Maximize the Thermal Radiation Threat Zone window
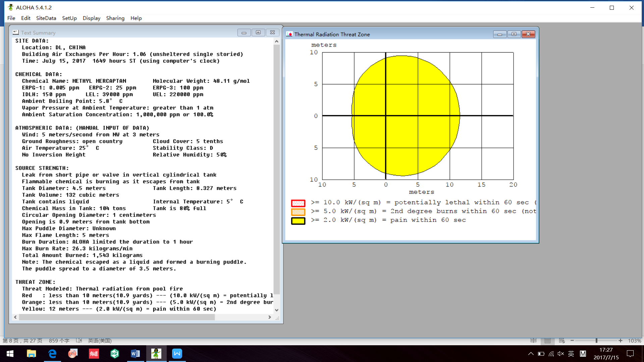Screen dimensions: 644x362 [x=514, y=34]
